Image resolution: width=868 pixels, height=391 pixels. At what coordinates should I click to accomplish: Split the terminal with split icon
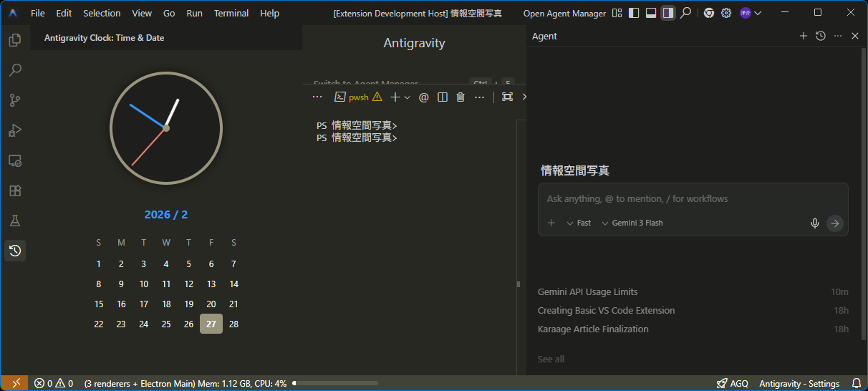click(x=443, y=97)
